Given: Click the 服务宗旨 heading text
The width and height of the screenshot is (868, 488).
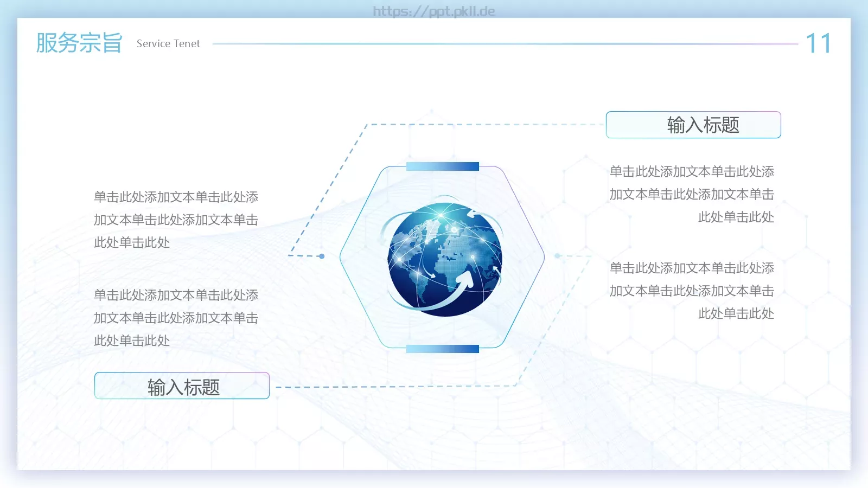Looking at the screenshot, I should [79, 43].
